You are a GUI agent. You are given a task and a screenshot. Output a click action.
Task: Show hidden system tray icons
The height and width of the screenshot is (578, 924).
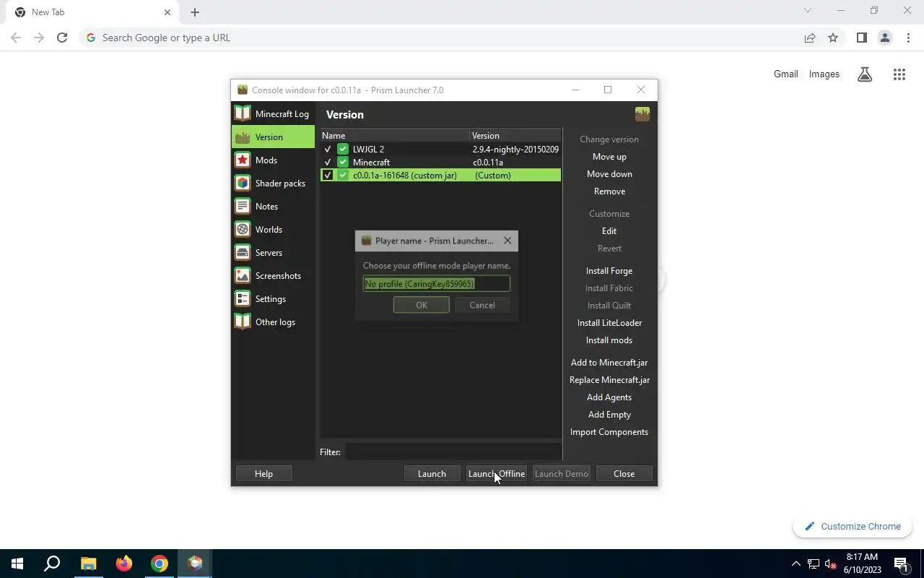tap(796, 564)
